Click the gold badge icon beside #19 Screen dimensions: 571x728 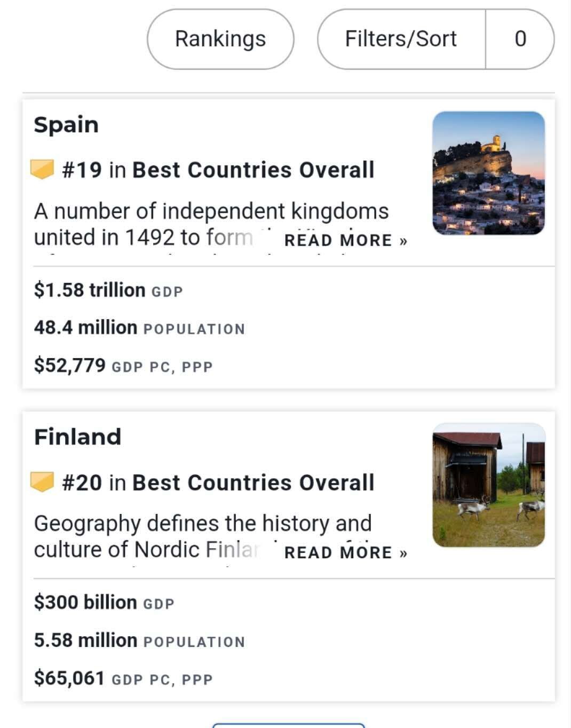(43, 170)
